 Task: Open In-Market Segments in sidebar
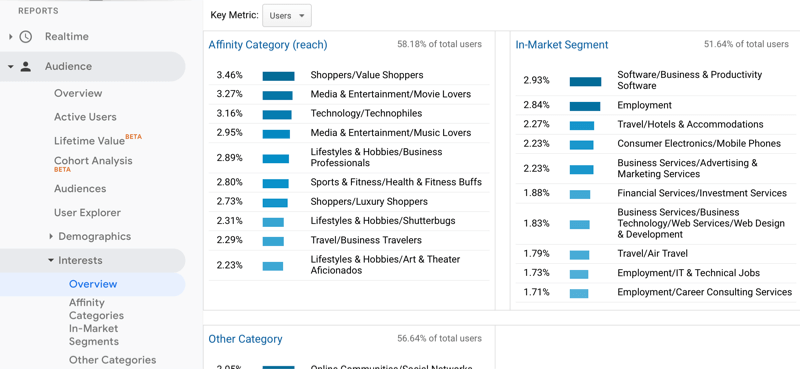coord(94,335)
